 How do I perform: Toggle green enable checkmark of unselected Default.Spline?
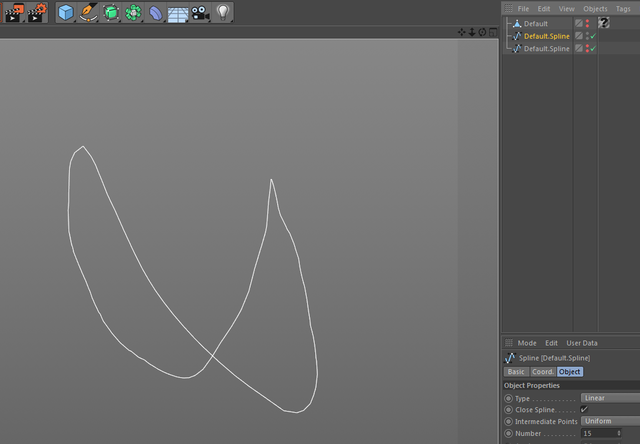tap(593, 48)
